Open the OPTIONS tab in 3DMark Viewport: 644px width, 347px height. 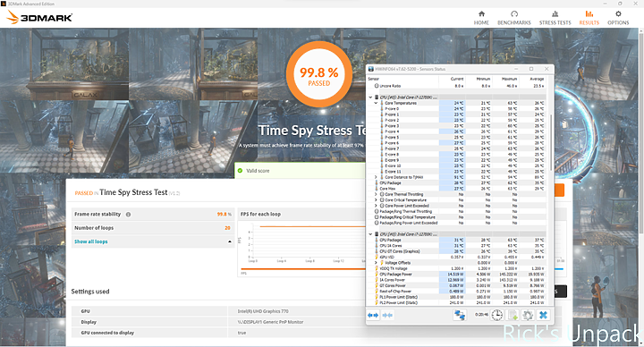(618, 18)
